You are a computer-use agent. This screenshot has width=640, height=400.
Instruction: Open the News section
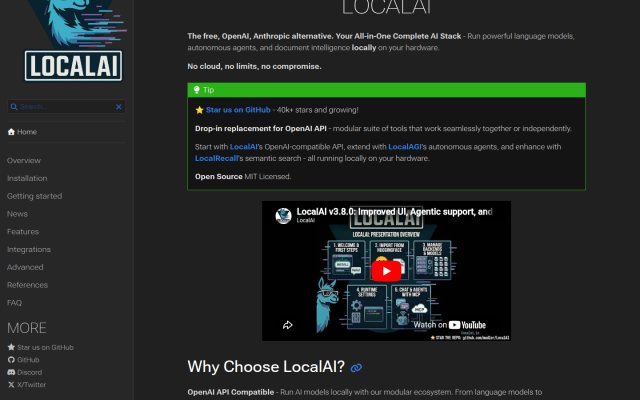[17, 214]
